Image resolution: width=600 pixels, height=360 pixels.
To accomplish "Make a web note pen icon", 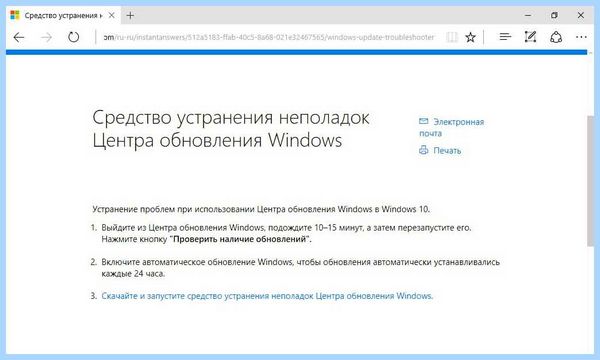I will [530, 37].
